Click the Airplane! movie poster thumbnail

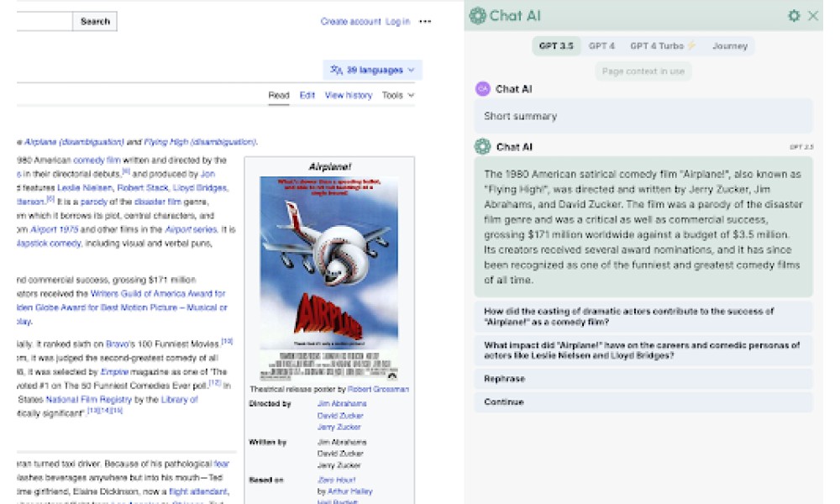coord(329,279)
